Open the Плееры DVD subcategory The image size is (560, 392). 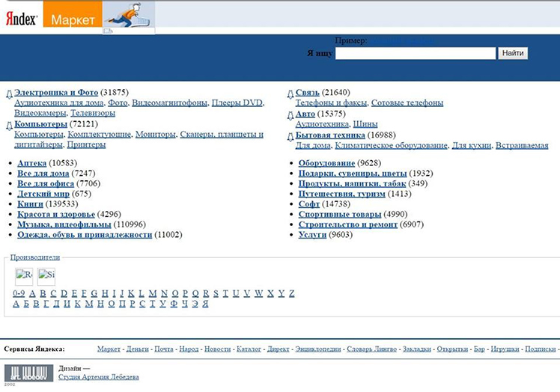pyautogui.click(x=237, y=102)
